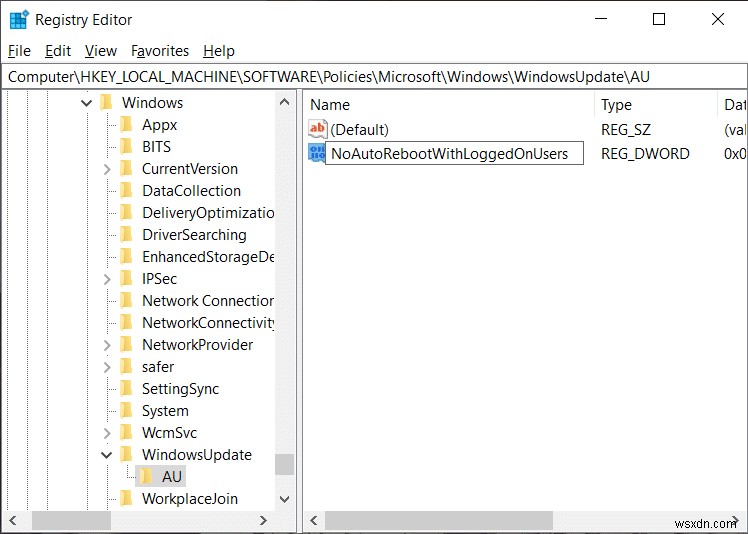Minimize the Registry Editor window

[601, 19]
